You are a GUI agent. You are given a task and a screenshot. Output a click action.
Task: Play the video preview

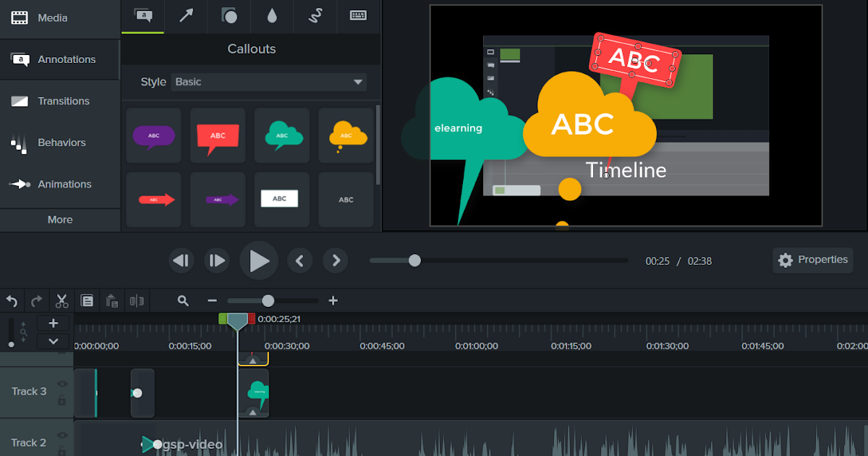click(x=259, y=261)
